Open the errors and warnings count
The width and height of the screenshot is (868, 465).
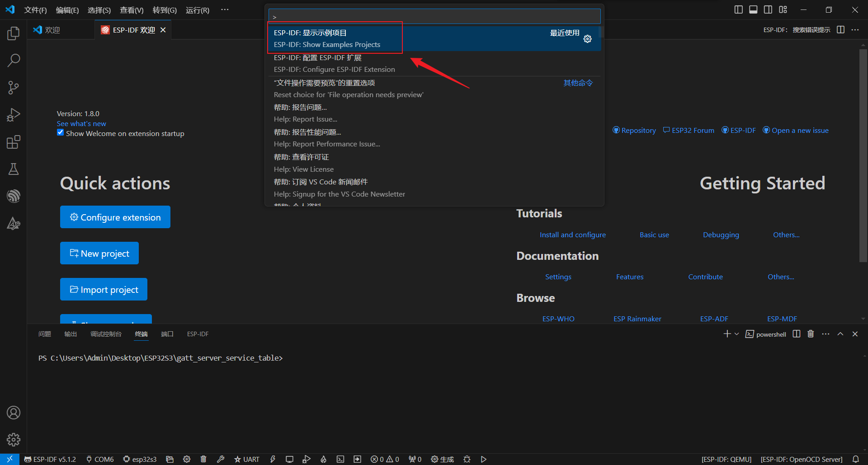[x=385, y=459]
